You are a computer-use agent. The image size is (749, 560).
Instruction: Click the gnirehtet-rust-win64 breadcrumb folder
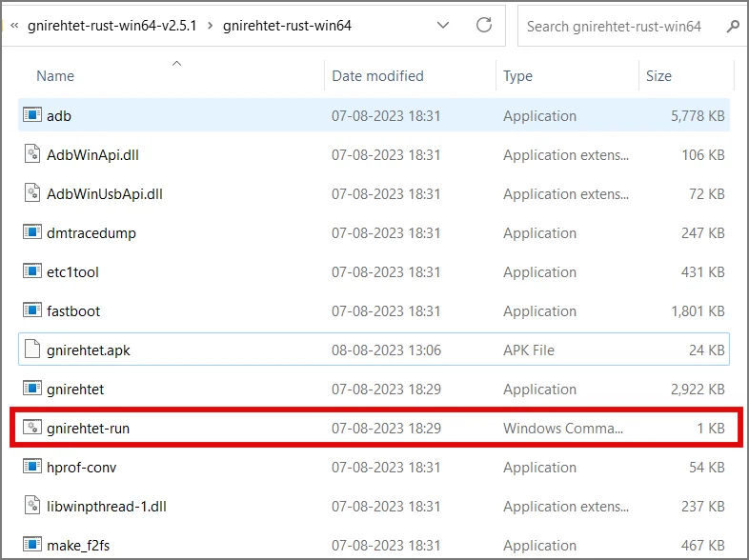(x=287, y=26)
